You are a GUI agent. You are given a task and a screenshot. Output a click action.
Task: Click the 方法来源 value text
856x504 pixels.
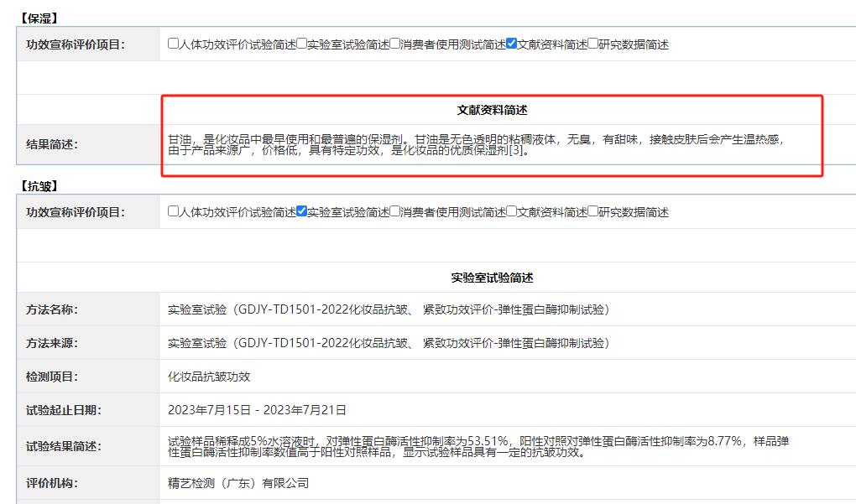pyautogui.click(x=388, y=343)
